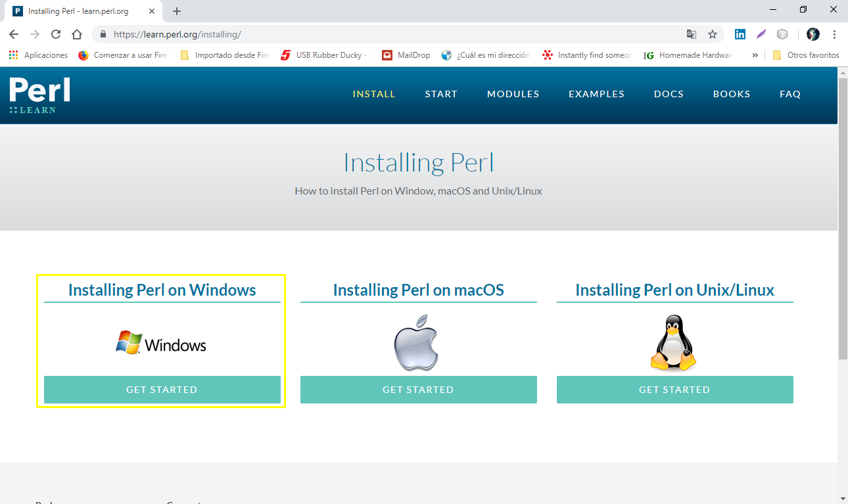Viewport: 848px width, 504px height.
Task: Close the Installing Perl tab
Action: tap(152, 11)
